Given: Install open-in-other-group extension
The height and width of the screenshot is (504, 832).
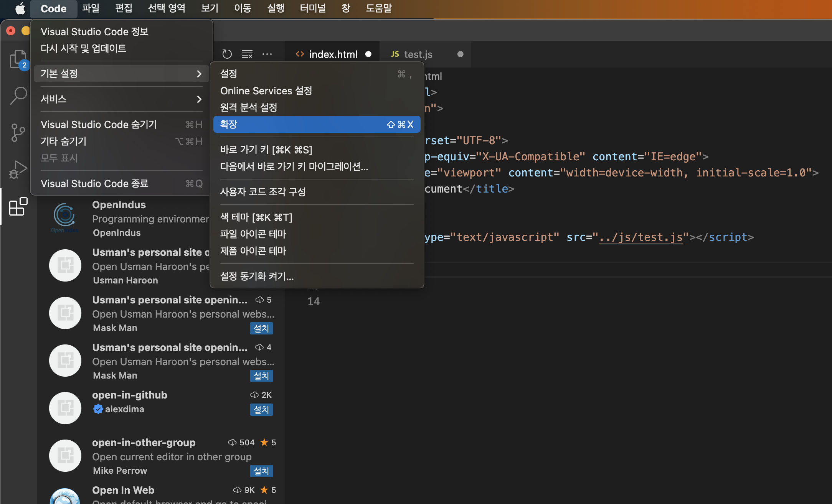Looking at the screenshot, I should coord(261,471).
